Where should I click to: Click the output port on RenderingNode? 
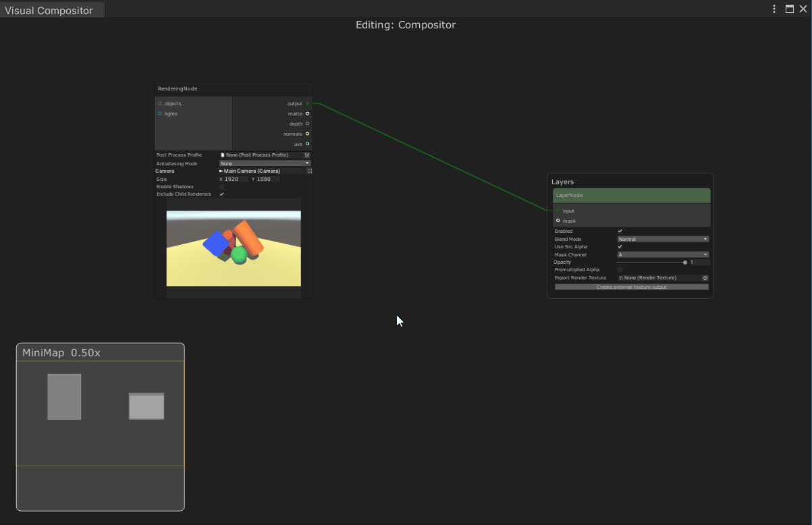(x=308, y=103)
